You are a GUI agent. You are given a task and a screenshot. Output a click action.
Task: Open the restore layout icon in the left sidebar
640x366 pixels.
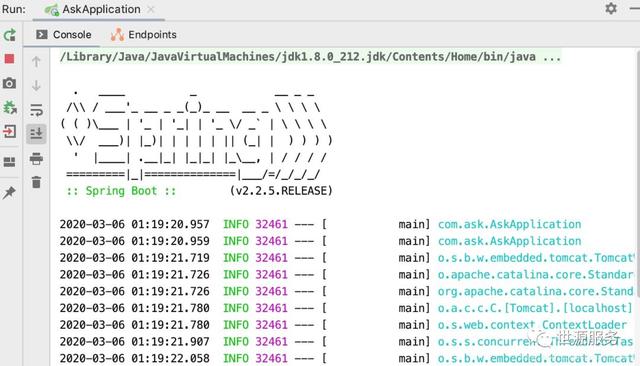coord(9,162)
